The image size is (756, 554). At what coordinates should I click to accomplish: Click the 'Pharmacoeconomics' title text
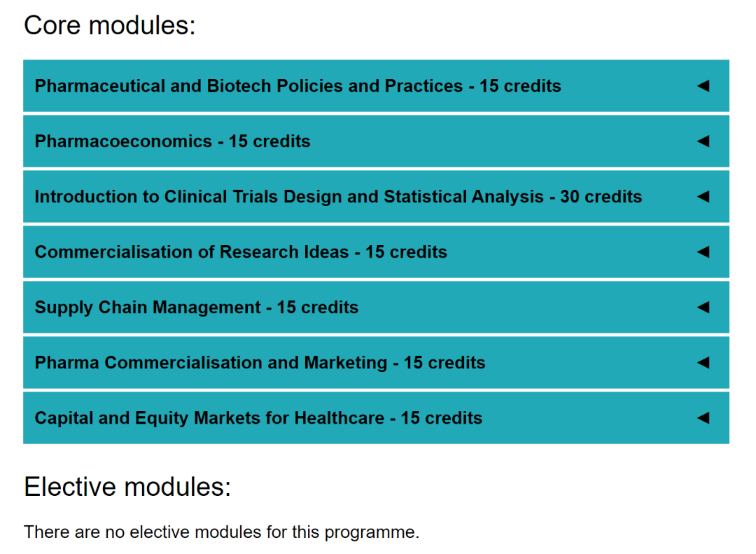(x=123, y=141)
